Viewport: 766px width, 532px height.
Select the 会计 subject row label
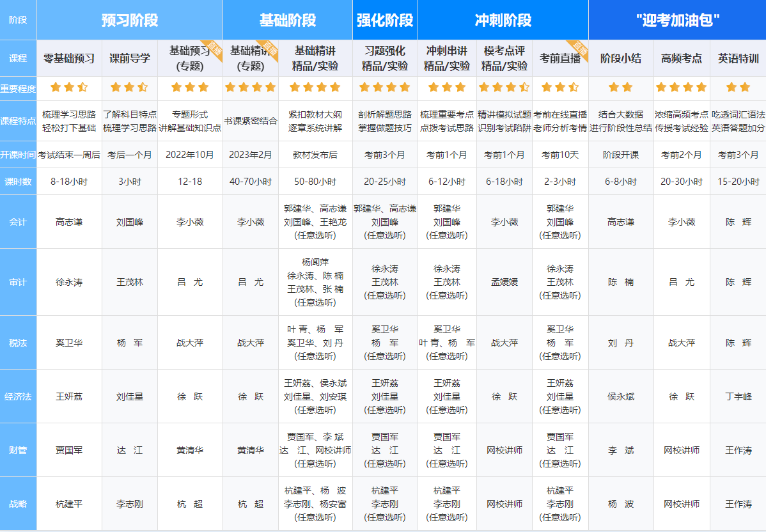(x=18, y=222)
